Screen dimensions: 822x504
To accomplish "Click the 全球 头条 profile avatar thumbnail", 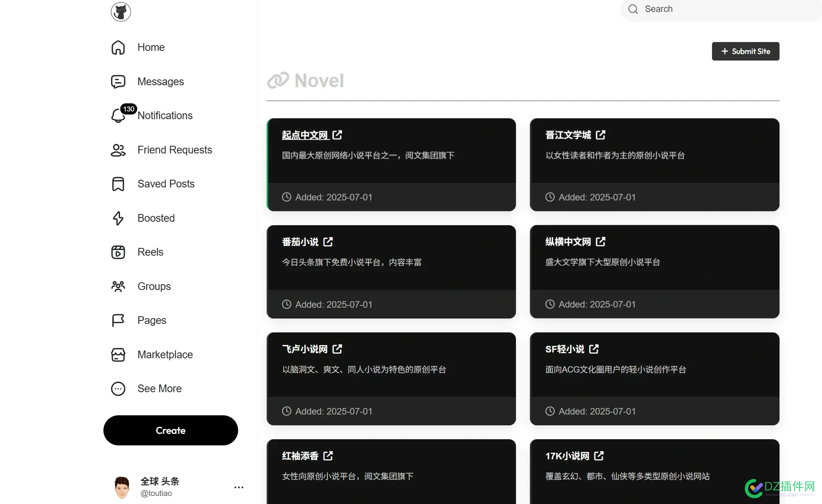I will tap(122, 487).
